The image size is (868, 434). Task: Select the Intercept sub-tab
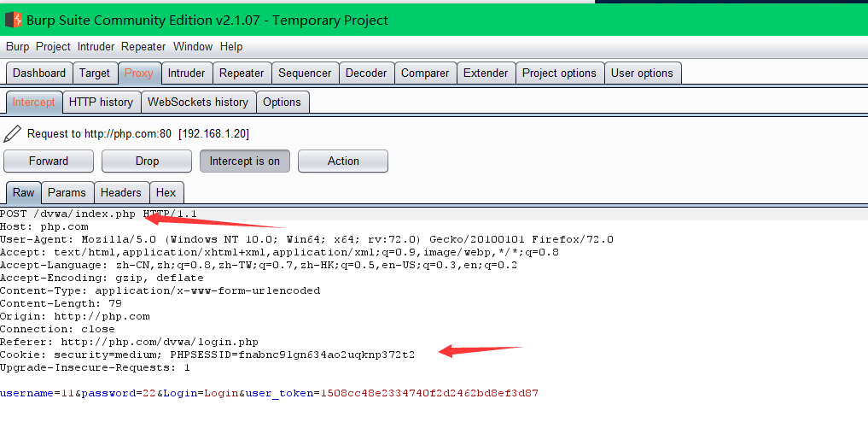click(34, 102)
